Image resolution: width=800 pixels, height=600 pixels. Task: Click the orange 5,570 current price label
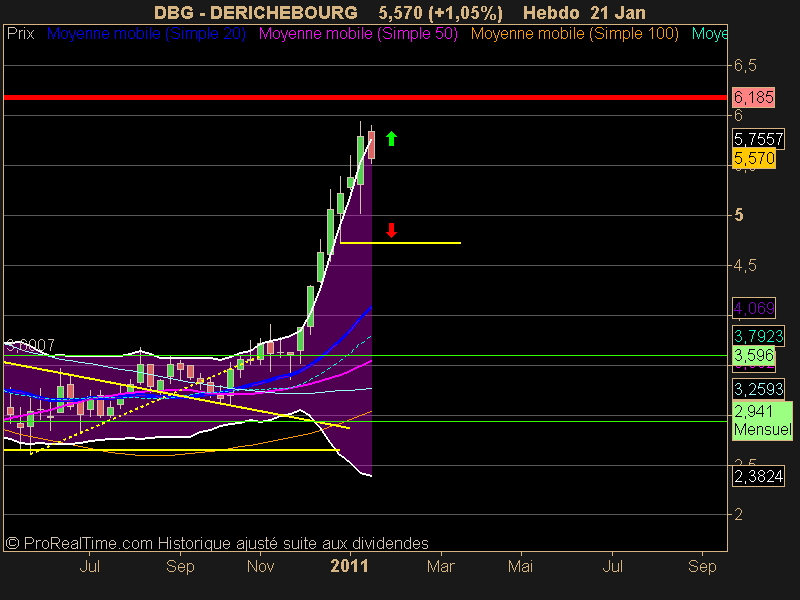754,158
